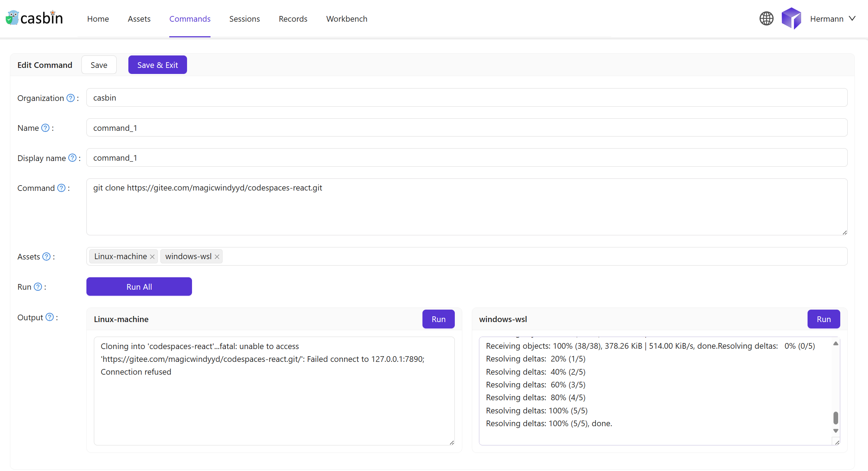
Task: Remove the Linux-machine asset tag
Action: pos(152,257)
